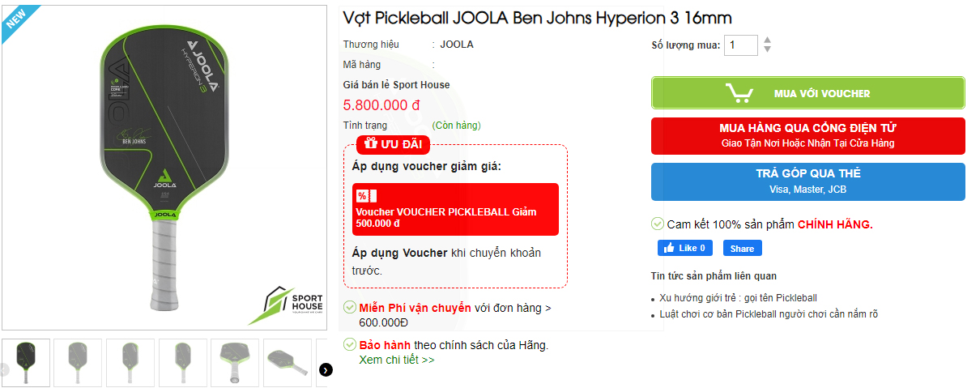Open article Xu hướng giới trẻ: gọi tên Pickleball
980x388 pixels.
click(739, 297)
